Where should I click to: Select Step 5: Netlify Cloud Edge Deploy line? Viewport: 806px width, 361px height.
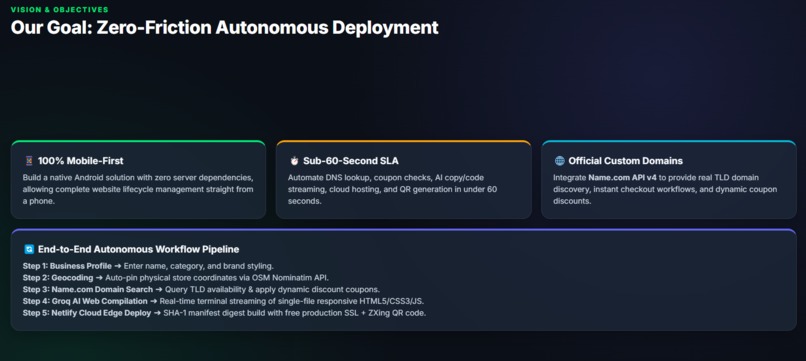pos(224,313)
